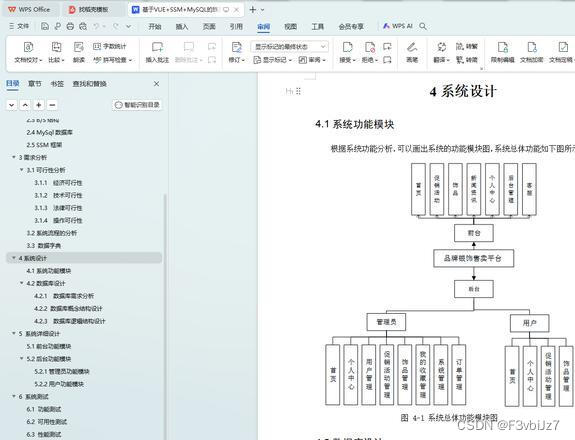The width and height of the screenshot is (575, 440).
Task: Close the outline navigation pane
Action: point(156,84)
